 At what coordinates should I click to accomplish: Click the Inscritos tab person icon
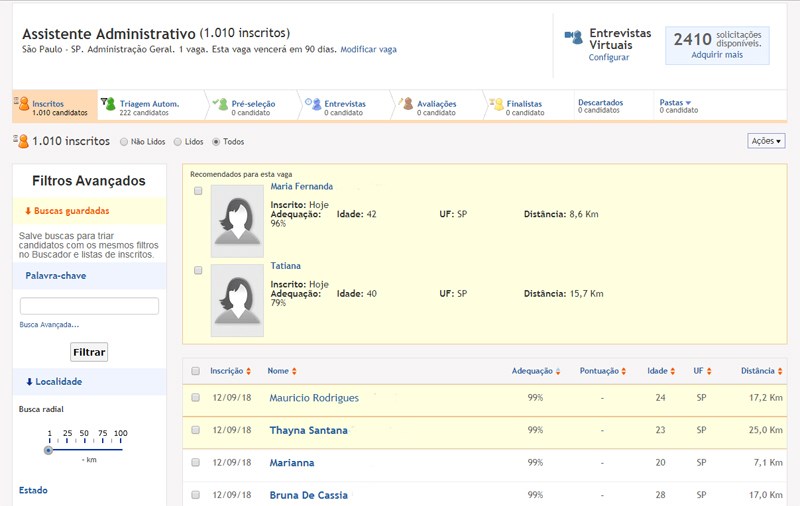coord(22,104)
